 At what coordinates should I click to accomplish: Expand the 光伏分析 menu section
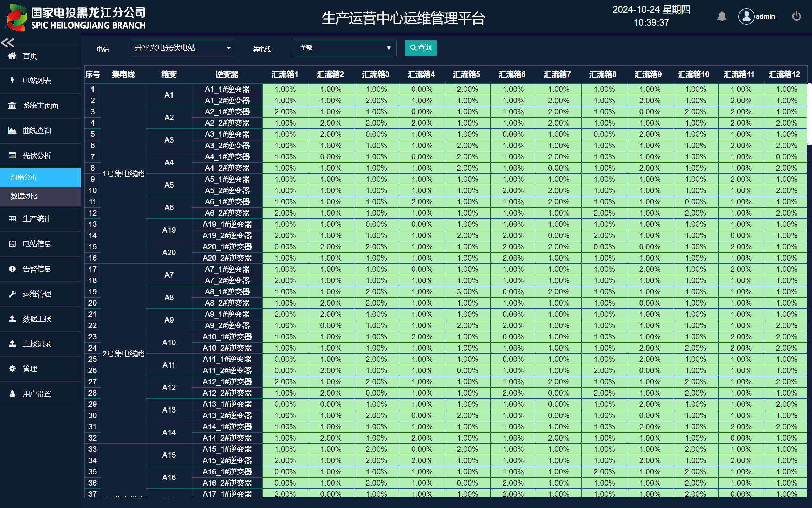click(x=37, y=156)
